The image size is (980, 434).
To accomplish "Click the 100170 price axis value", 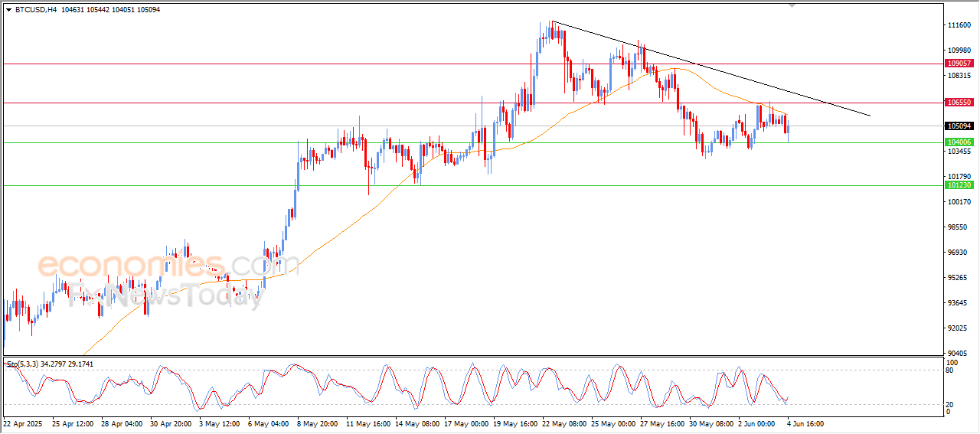I will pos(959,202).
